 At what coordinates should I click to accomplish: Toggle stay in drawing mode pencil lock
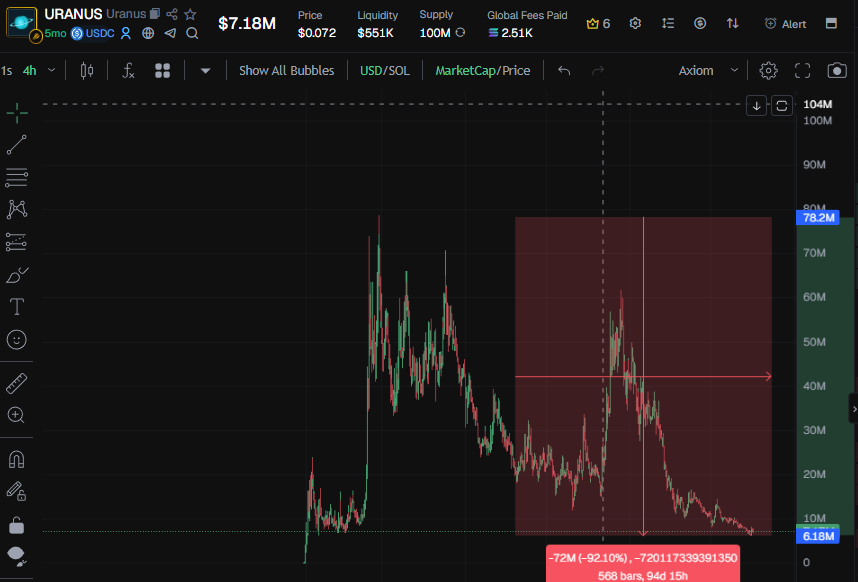(x=17, y=491)
